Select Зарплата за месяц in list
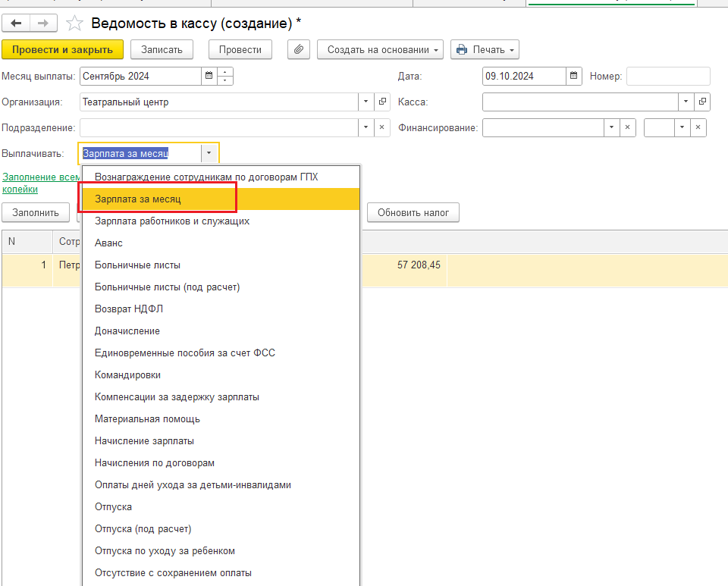This screenshot has height=586, width=728. [x=221, y=199]
